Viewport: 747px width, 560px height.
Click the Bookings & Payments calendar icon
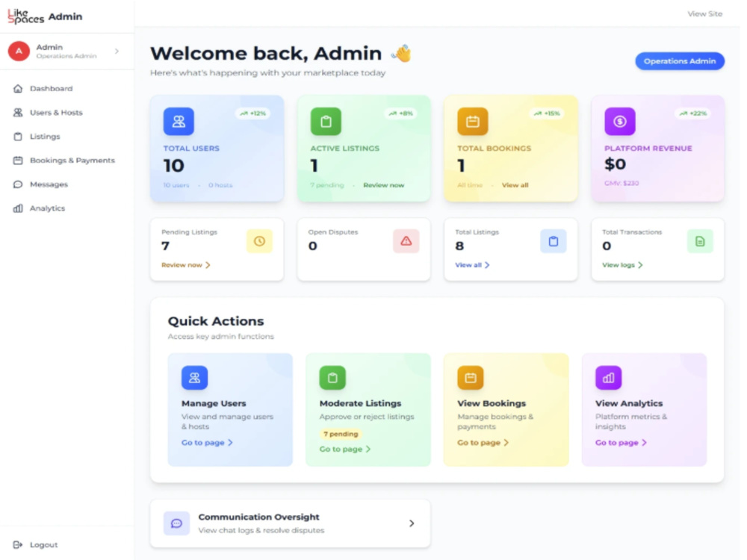click(x=18, y=160)
